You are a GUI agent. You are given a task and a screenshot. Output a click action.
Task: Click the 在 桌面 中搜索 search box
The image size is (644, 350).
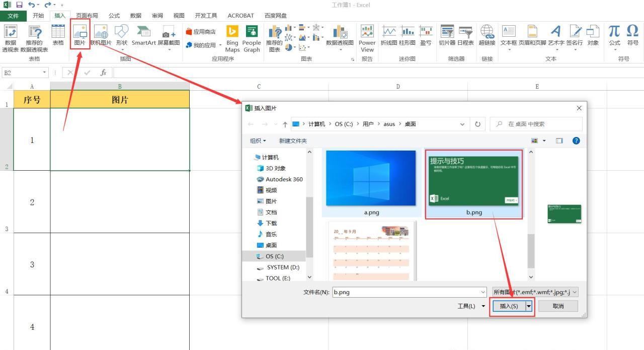(x=536, y=124)
